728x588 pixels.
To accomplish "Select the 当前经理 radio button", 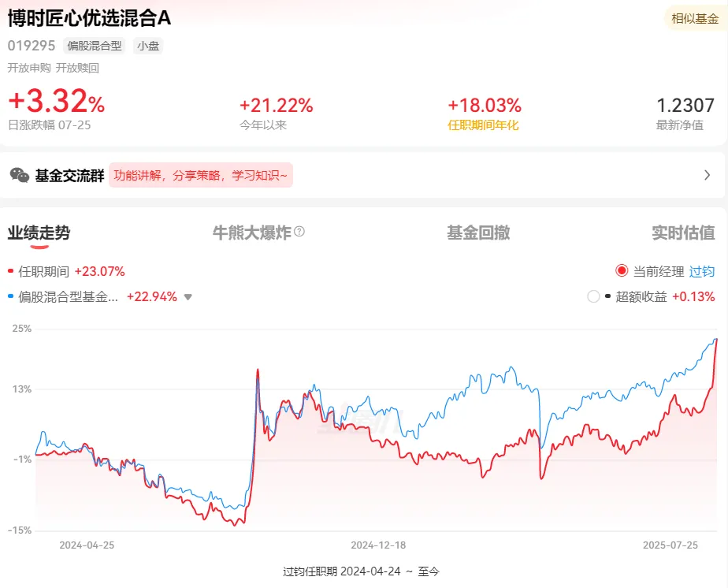I will click(622, 271).
